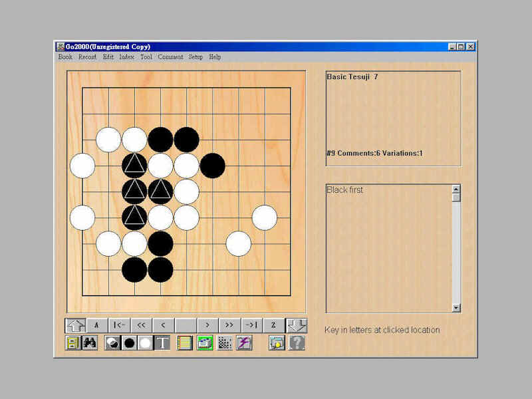The height and width of the screenshot is (399, 532).
Task: Click the A navigation button
Action: [x=97, y=325]
